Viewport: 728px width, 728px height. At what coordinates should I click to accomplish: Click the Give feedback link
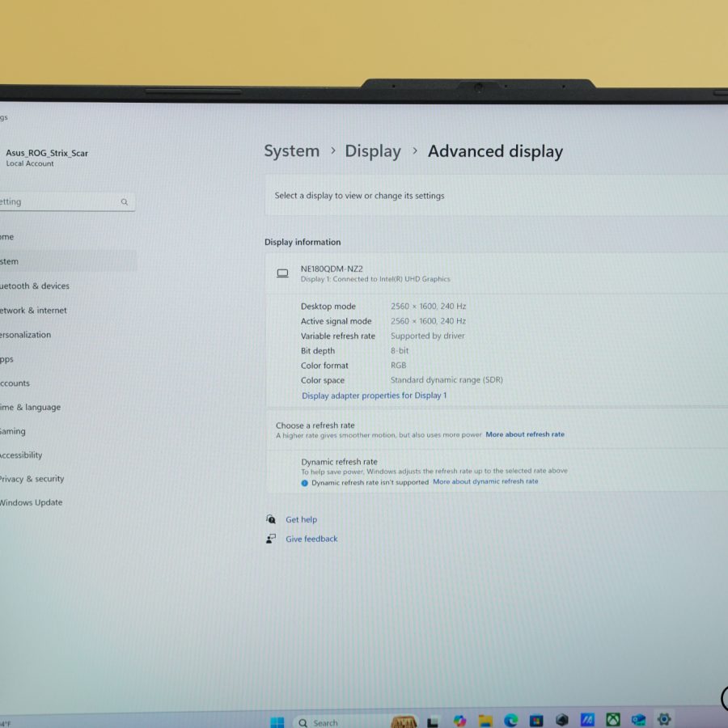[311, 539]
